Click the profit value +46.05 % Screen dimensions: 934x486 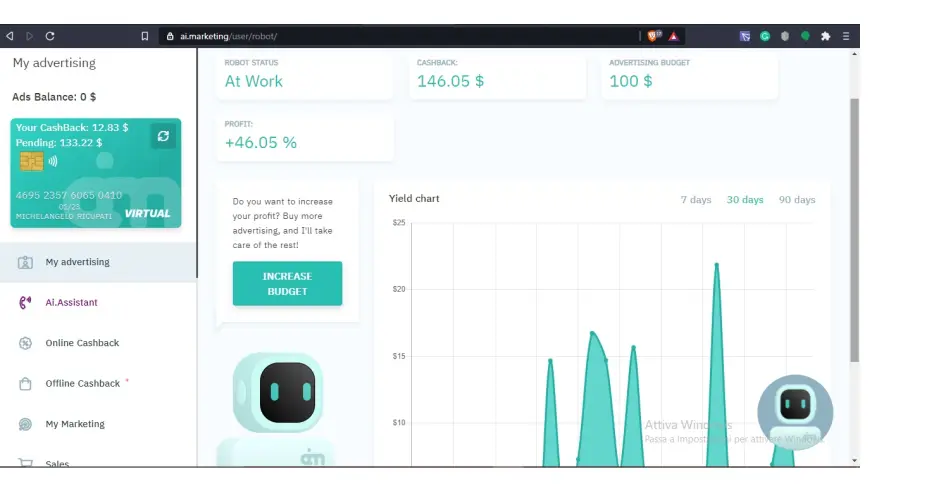click(x=260, y=143)
